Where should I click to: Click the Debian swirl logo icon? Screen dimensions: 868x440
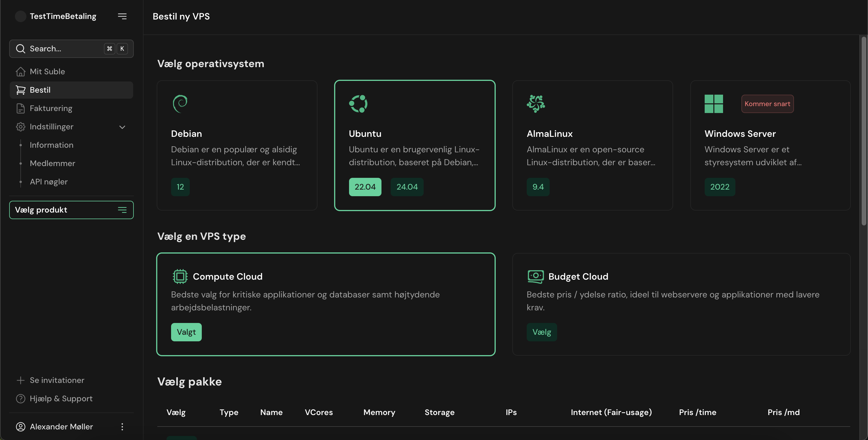(x=180, y=103)
